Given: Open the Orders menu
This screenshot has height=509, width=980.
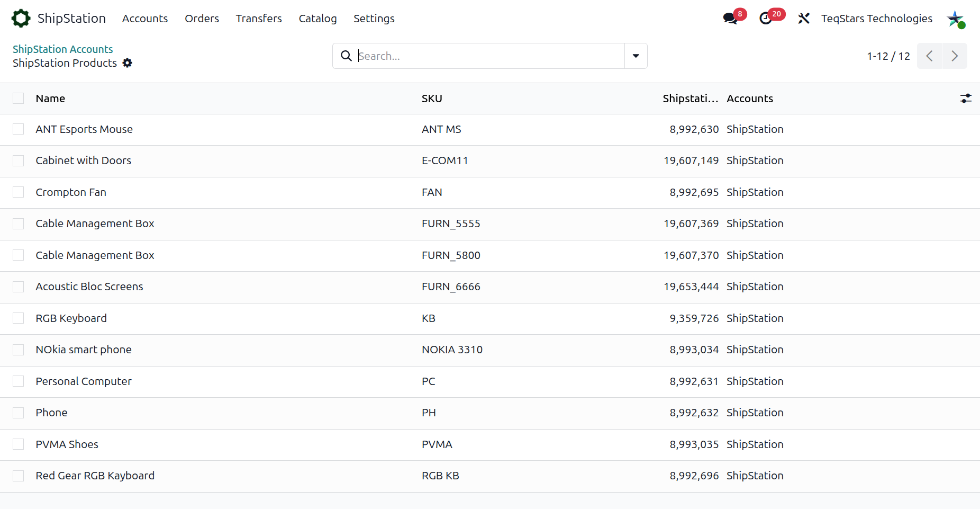Looking at the screenshot, I should 202,19.
